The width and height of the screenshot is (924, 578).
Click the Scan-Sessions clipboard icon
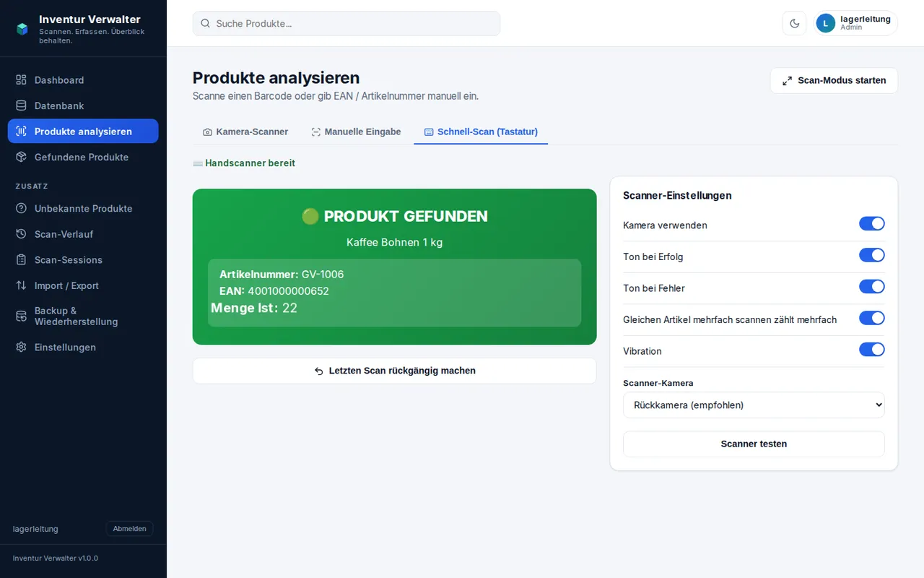coord(21,260)
